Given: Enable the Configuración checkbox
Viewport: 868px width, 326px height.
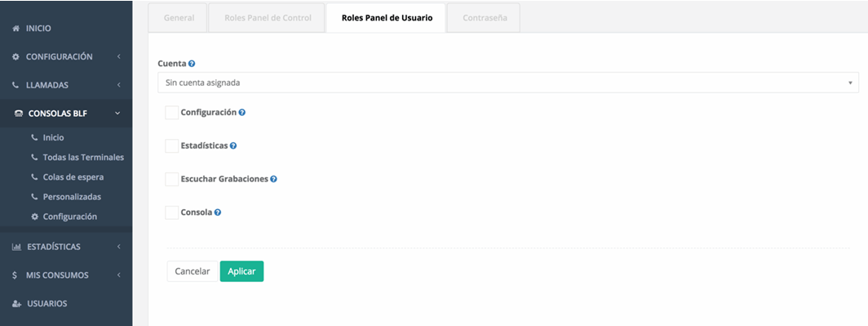Looking at the screenshot, I should tap(171, 113).
